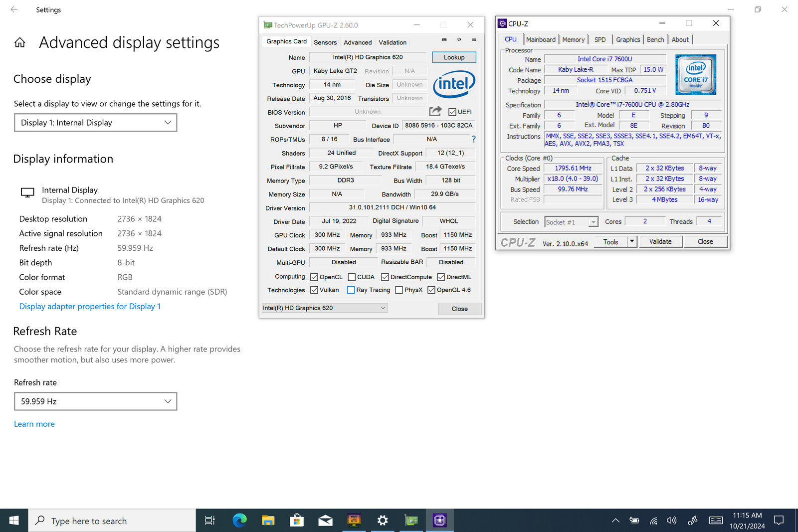Click the Close button in GPU-Z
Viewport: 798px width, 532px height.
pyautogui.click(x=460, y=309)
